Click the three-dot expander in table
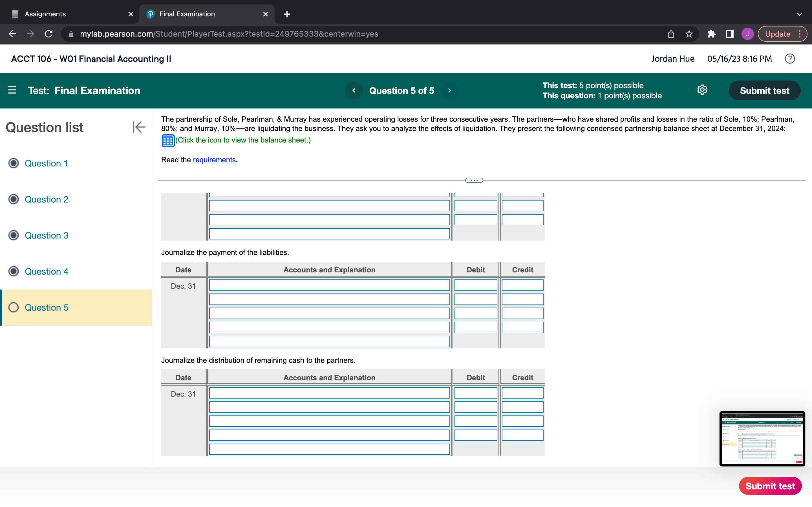 pyautogui.click(x=474, y=180)
